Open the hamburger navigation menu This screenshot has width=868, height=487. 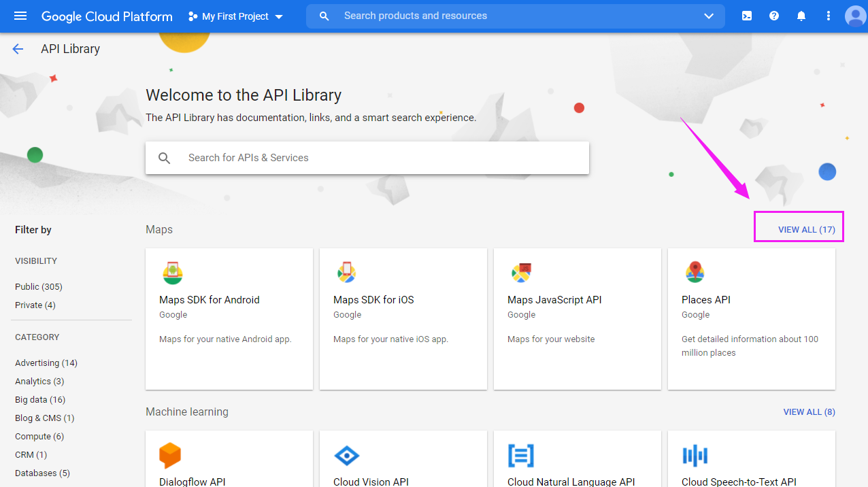pyautogui.click(x=20, y=16)
